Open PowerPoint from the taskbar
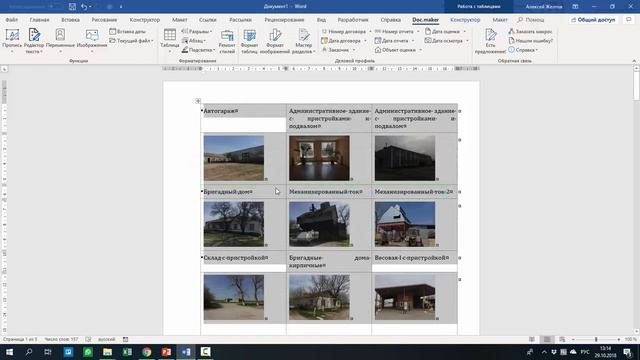 166,352
